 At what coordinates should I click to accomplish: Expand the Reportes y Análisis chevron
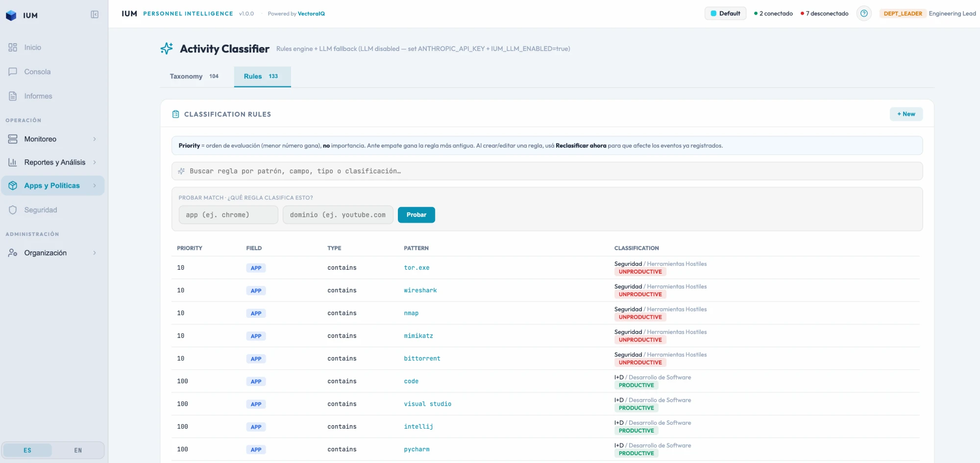point(95,162)
